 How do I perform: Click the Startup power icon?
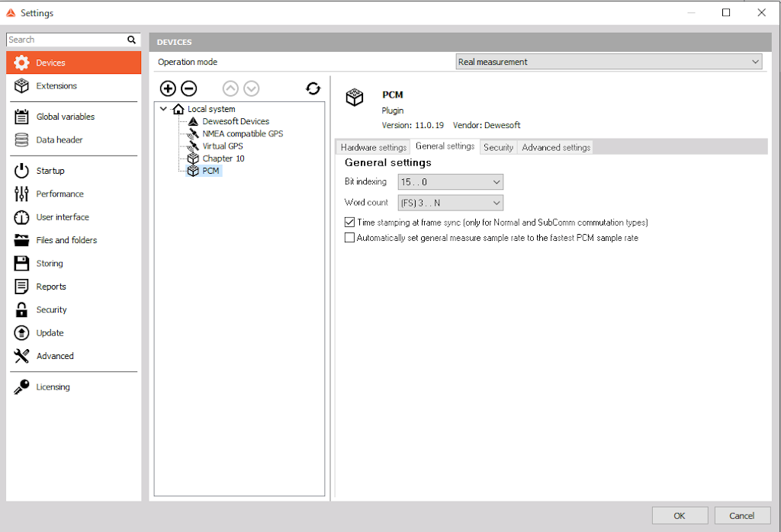[21, 171]
